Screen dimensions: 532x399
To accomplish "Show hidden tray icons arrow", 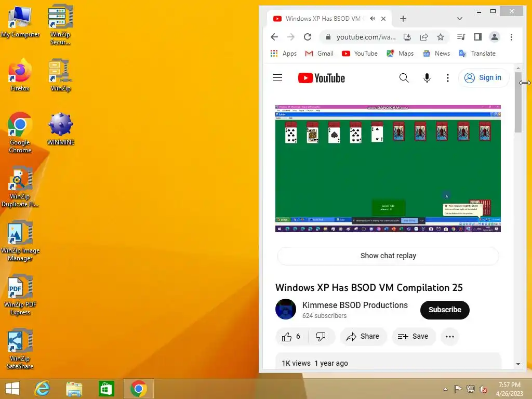I will pos(445,389).
